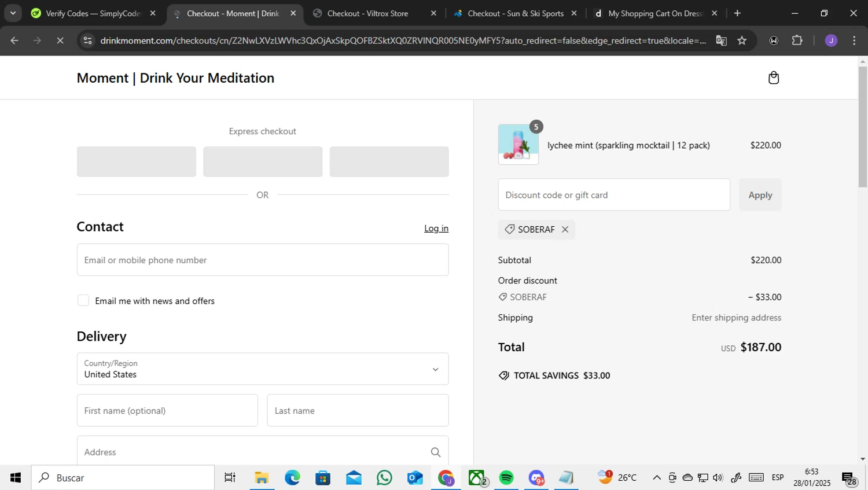
Task: Open volume control in system tray
Action: pyautogui.click(x=718, y=478)
